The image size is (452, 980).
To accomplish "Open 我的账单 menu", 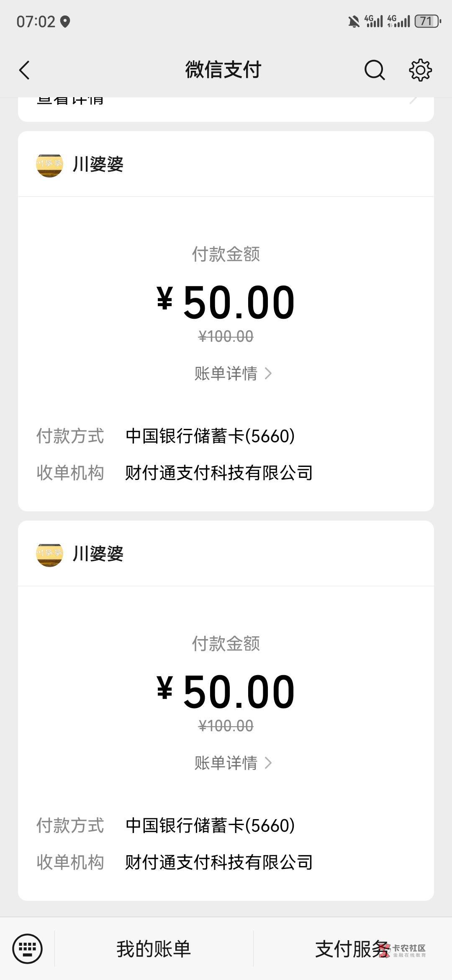I will click(x=154, y=949).
